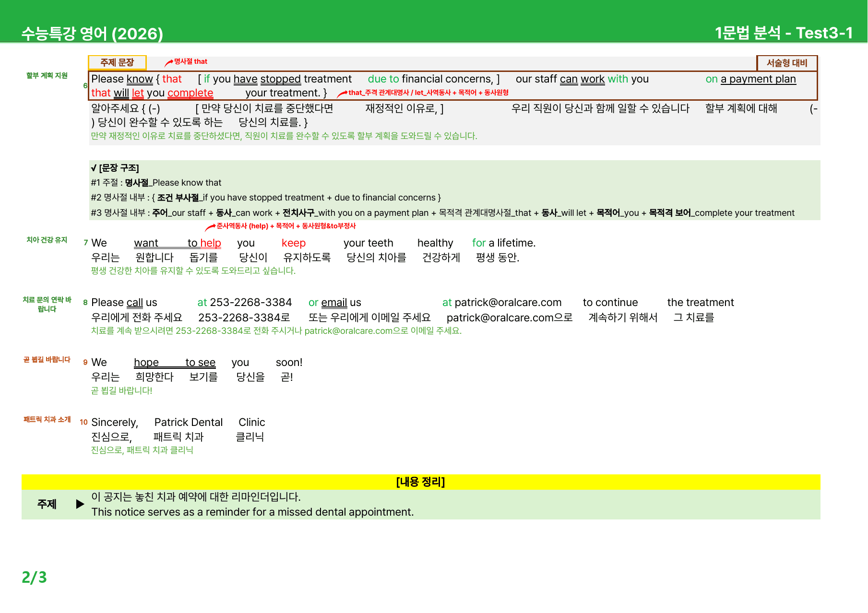Click the underlined word call in sentence 8
The height and width of the screenshot is (613, 868).
pos(135,303)
